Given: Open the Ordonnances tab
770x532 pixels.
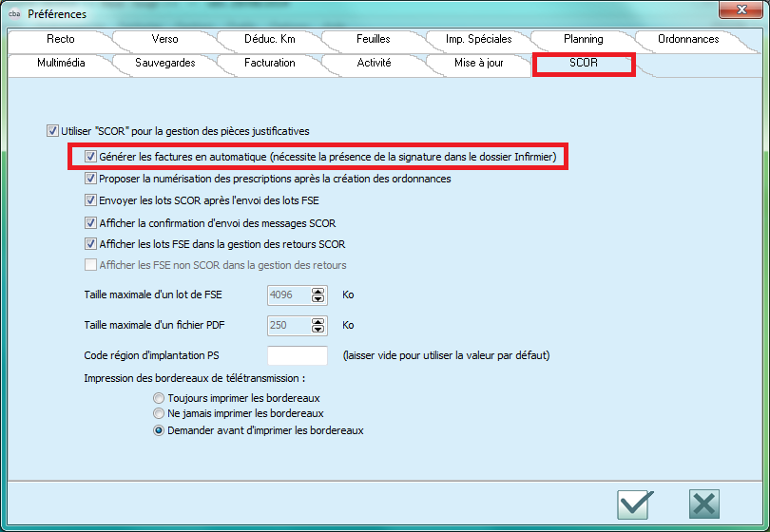Looking at the screenshot, I should (x=688, y=39).
